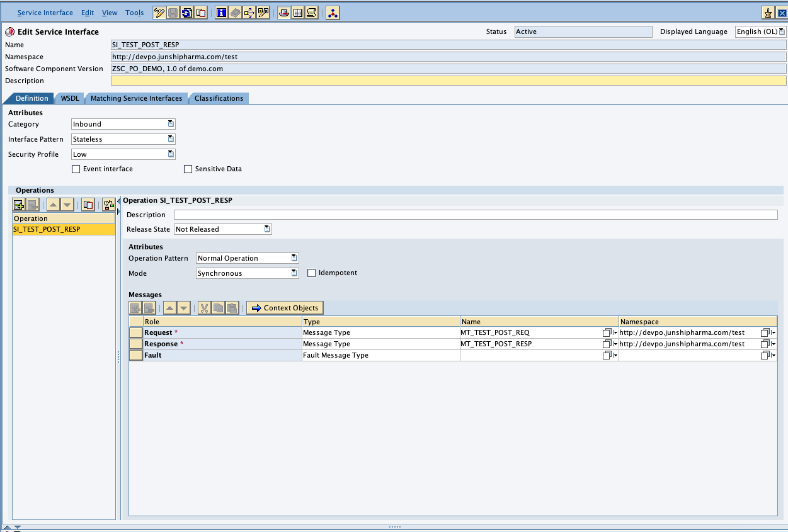
Task: Check the Sensitive Data checkbox
Action: pos(188,169)
